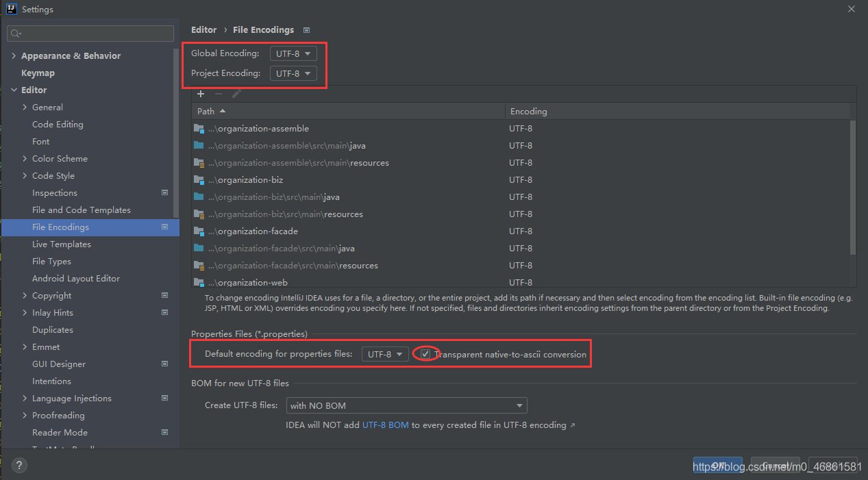Click the add path plus icon
Screen dimensions: 868x480
tap(201, 94)
